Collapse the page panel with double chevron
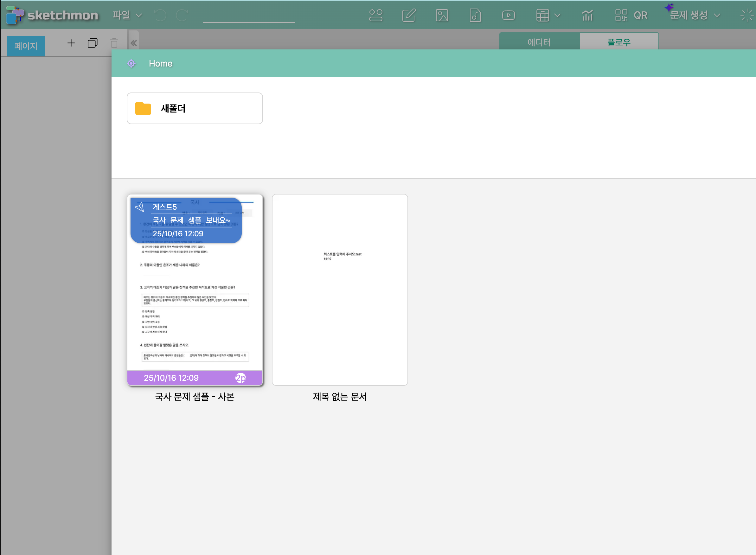This screenshot has height=555, width=756. (134, 43)
